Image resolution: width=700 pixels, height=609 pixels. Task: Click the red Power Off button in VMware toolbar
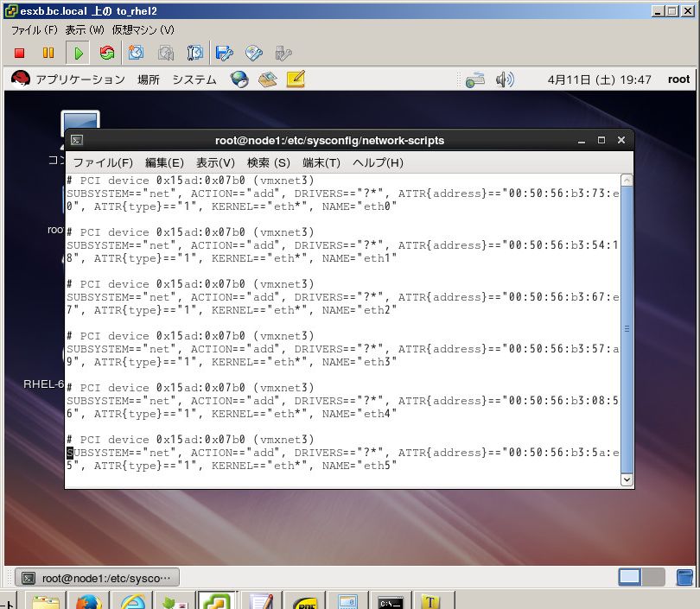click(19, 53)
